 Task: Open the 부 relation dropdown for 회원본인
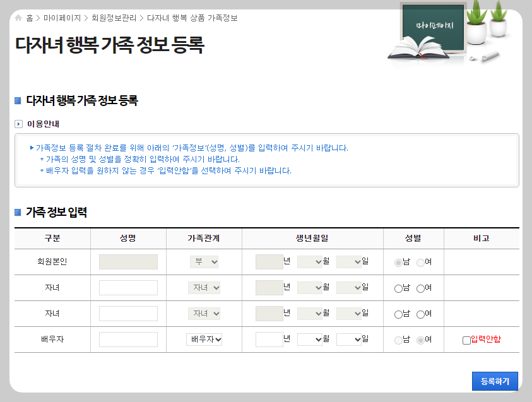coord(204,262)
